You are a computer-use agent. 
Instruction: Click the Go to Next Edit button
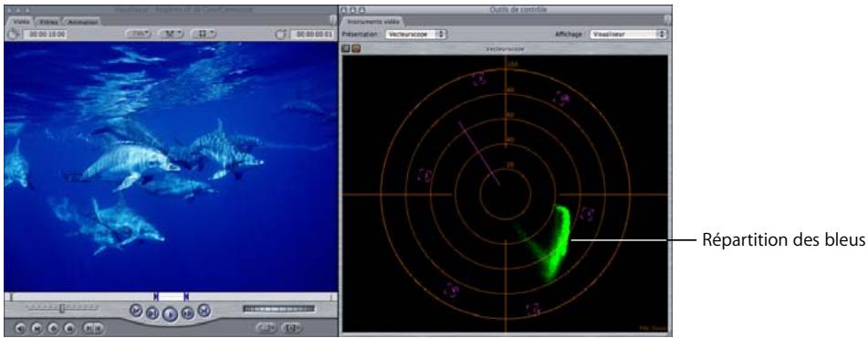(204, 311)
